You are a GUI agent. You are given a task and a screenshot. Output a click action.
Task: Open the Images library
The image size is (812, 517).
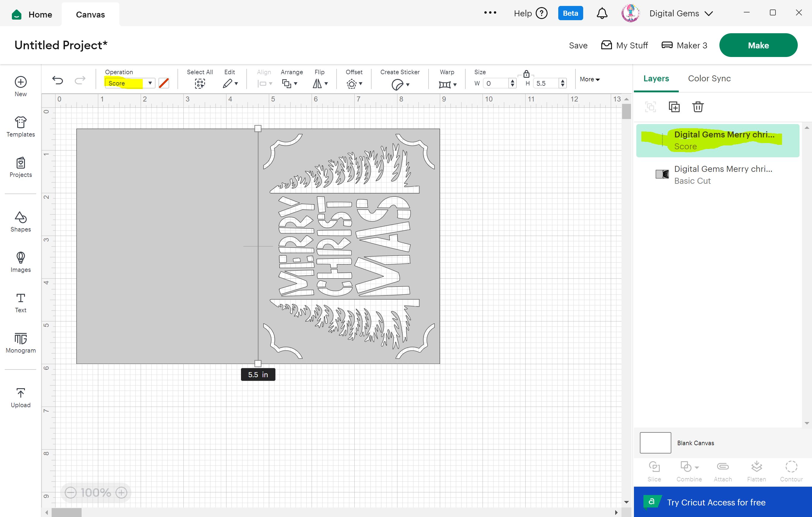[20, 262]
